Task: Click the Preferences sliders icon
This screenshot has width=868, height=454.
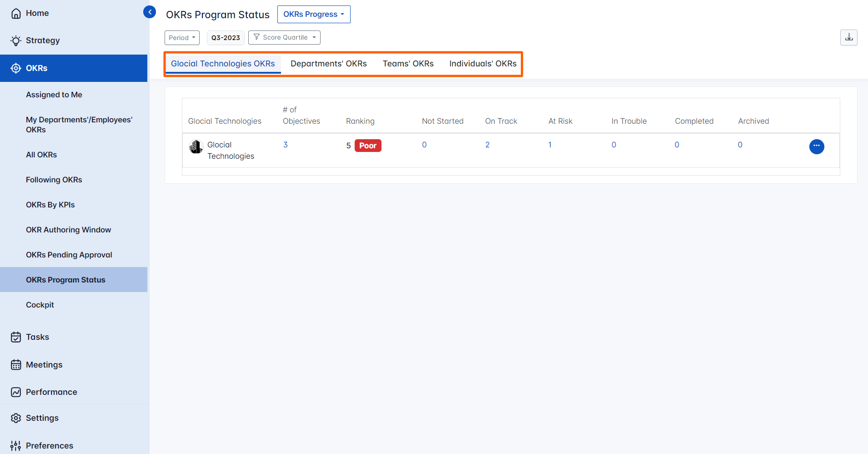Action: tap(16, 445)
